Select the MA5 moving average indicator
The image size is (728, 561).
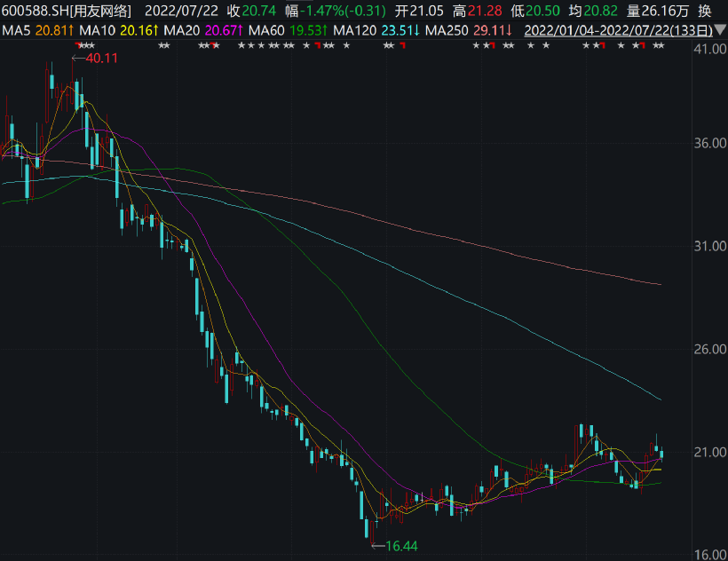tap(36, 30)
